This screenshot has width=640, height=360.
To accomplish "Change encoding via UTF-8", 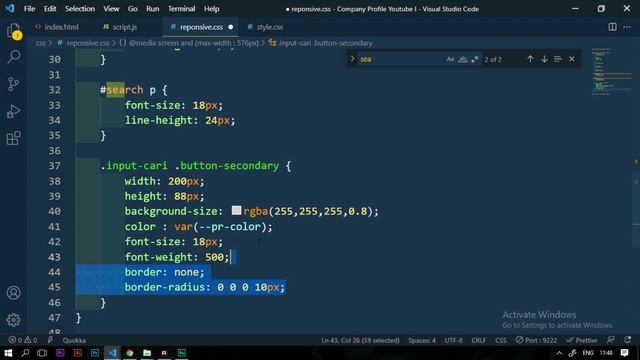I will 453,340.
